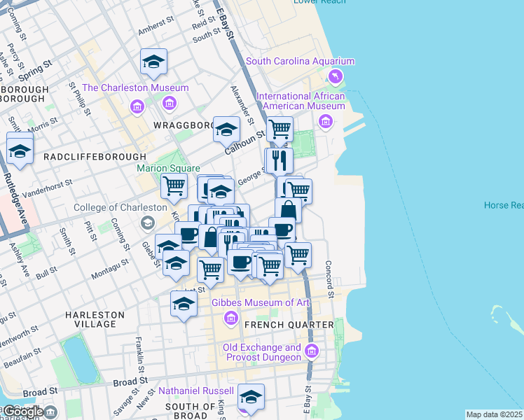The image size is (524, 420).
Task: Click the College of Charleston gray pin
Action: coord(147,223)
